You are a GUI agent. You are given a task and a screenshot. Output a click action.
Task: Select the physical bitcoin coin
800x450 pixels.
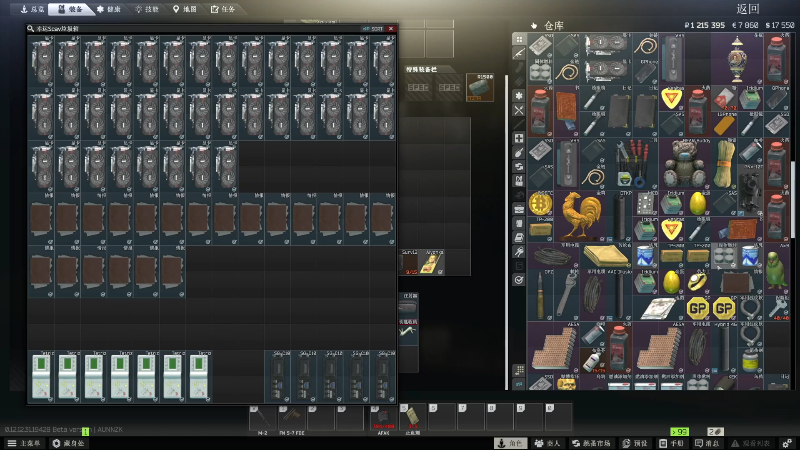pyautogui.click(x=540, y=204)
